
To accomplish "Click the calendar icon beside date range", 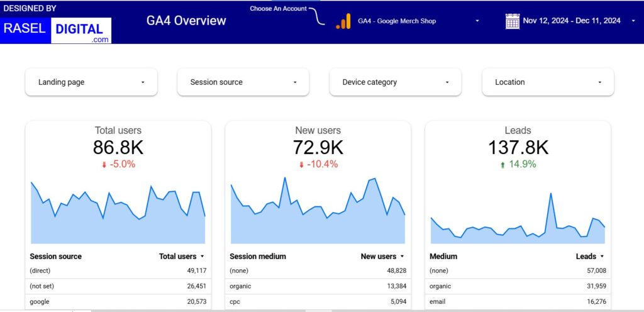I will (x=512, y=21).
